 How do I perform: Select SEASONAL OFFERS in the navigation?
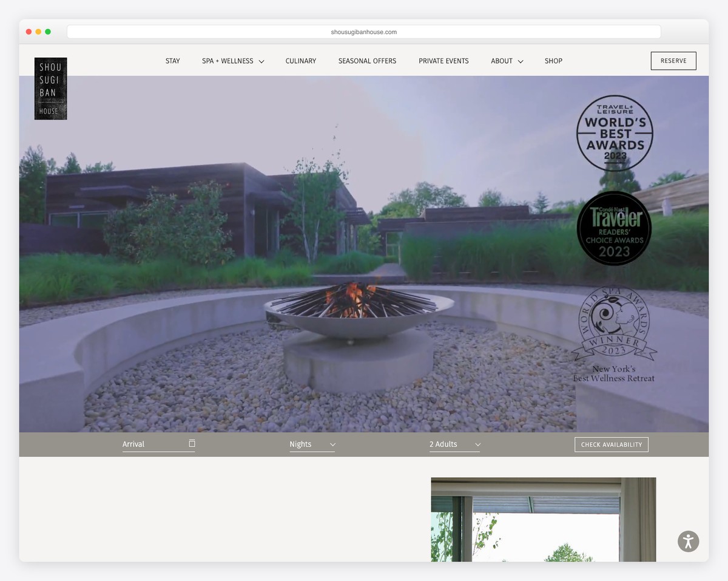pos(367,61)
